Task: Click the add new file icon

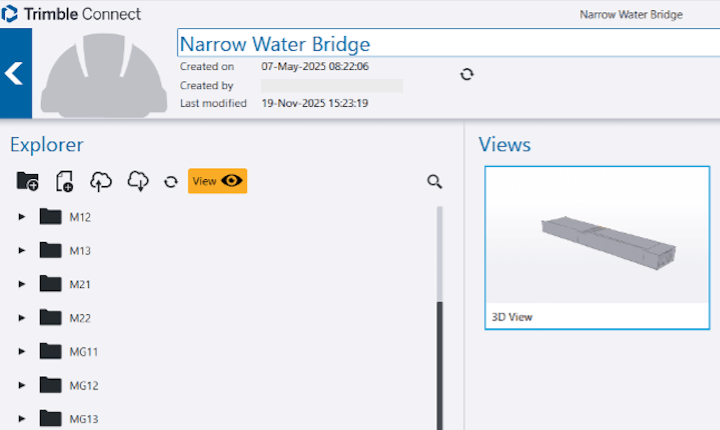Action: 65,181
